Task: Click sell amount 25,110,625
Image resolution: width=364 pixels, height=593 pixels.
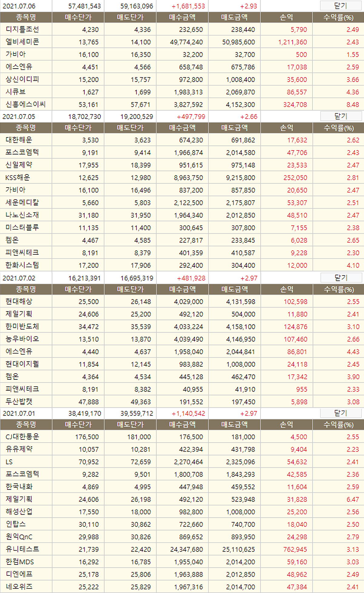Action: tap(238, 550)
